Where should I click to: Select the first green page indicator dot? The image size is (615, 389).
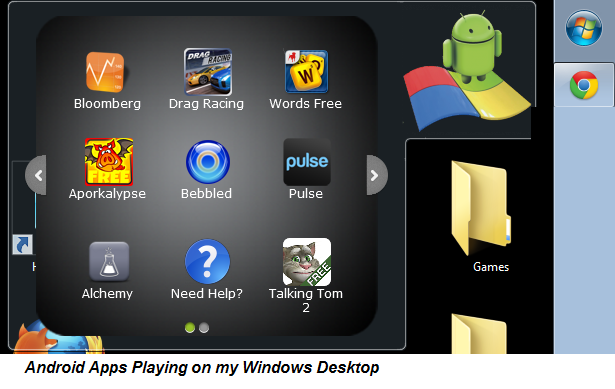point(190,327)
